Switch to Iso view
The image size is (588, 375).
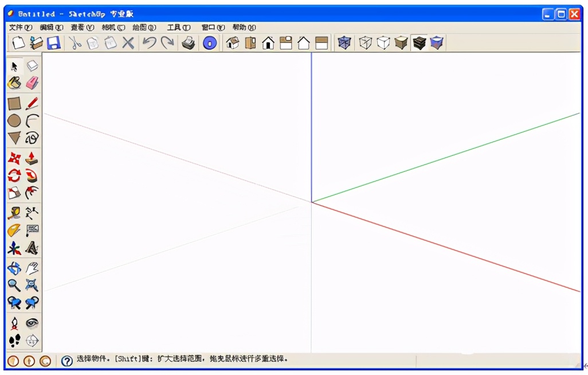tap(233, 43)
